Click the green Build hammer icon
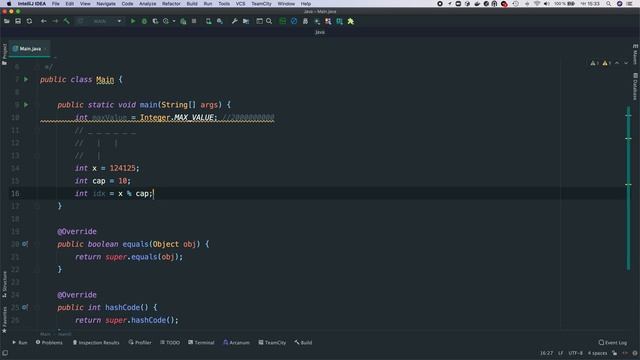 click(67, 21)
